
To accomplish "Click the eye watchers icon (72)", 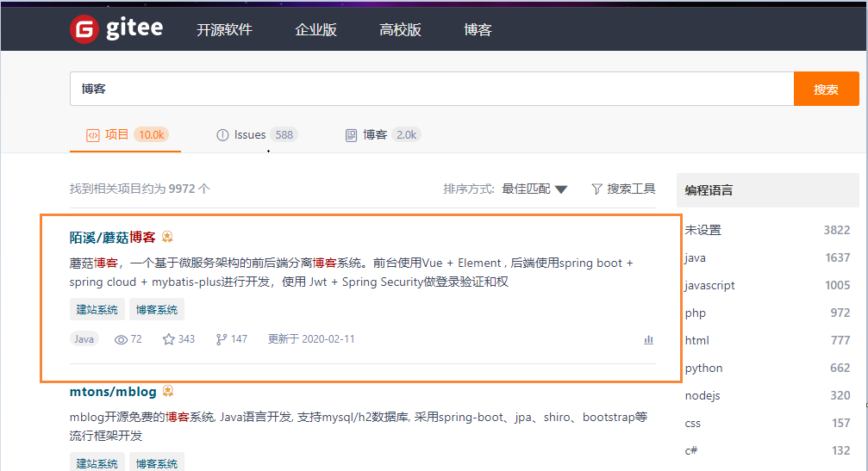I will coord(121,339).
